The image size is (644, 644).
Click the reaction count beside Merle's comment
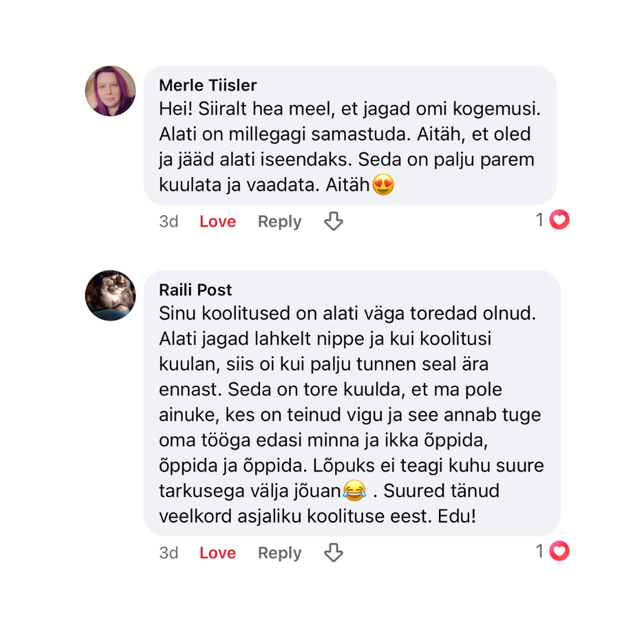(540, 221)
